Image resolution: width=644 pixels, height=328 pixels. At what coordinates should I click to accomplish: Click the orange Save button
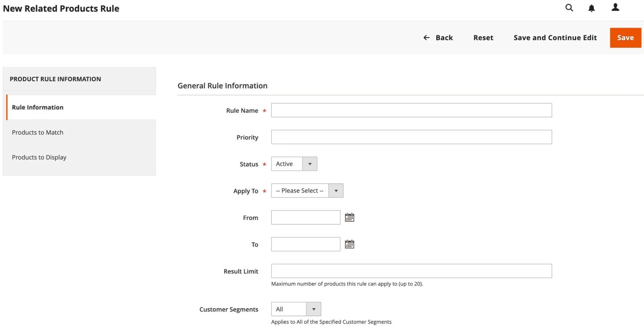point(625,38)
